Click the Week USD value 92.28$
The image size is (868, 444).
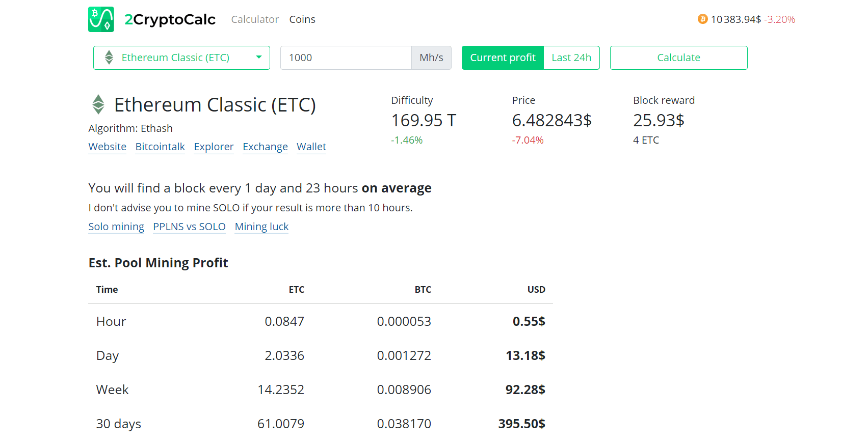[x=525, y=390]
